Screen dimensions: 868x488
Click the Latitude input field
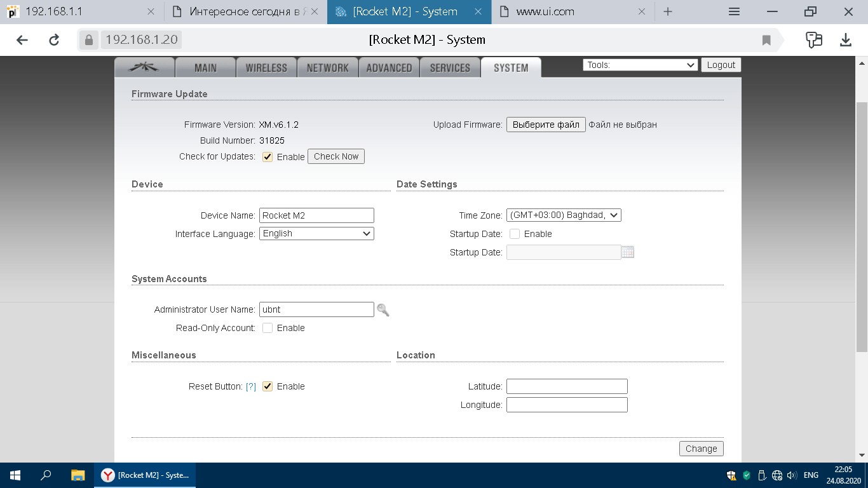pos(567,386)
